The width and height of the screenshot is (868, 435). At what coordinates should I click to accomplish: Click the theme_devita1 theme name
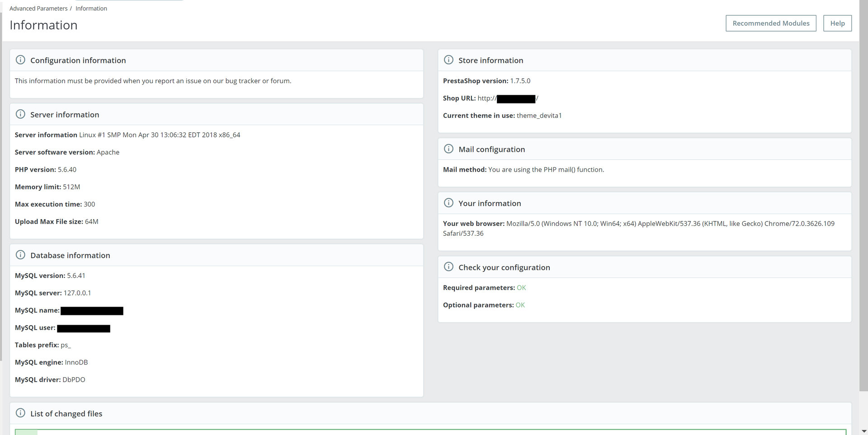[x=539, y=116]
